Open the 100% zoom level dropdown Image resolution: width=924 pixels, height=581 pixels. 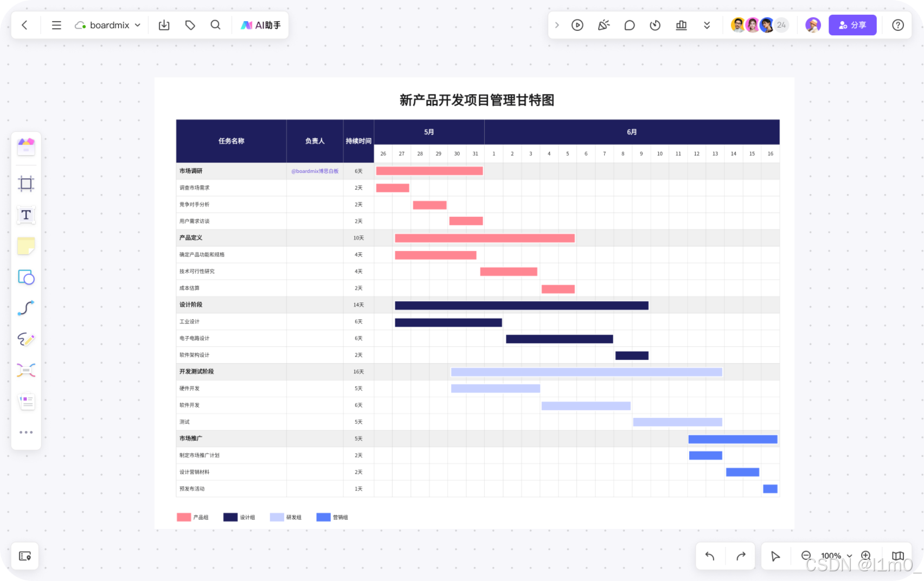pos(836,556)
